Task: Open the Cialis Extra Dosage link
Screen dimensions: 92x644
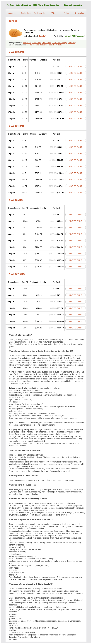Action: coord(59,43)
